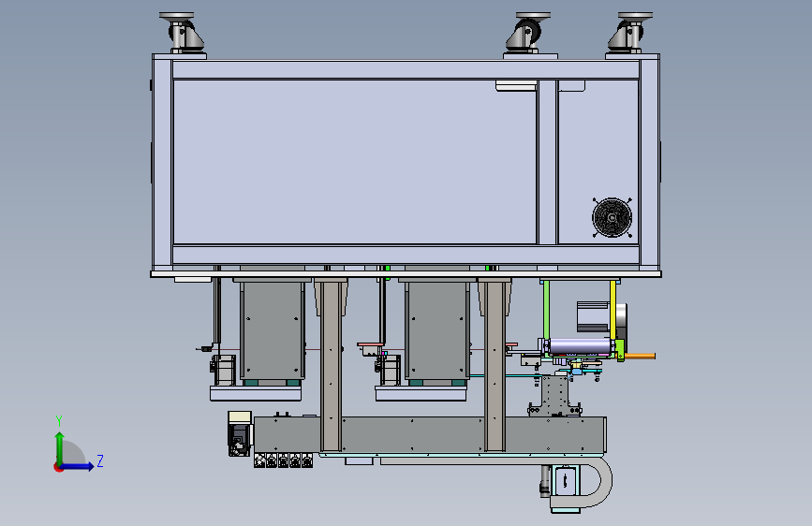Select the black motor beside the base beam
The width and height of the screenshot is (812, 526).
pos(240,440)
